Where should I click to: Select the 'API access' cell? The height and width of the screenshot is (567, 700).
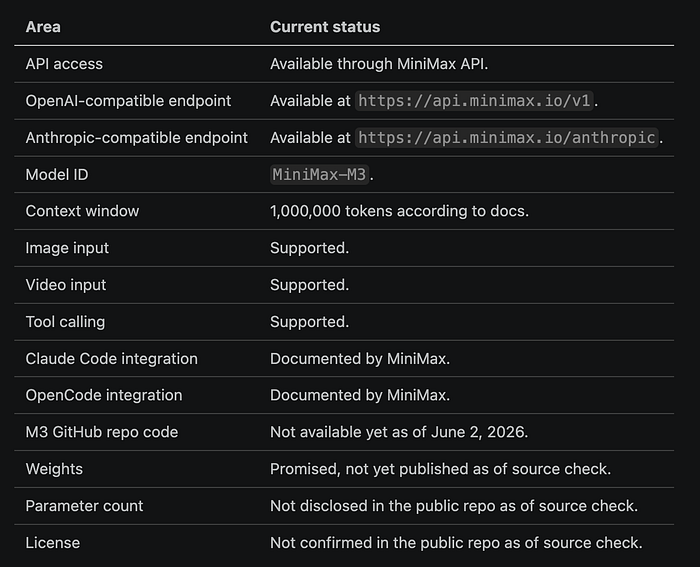[x=64, y=64]
